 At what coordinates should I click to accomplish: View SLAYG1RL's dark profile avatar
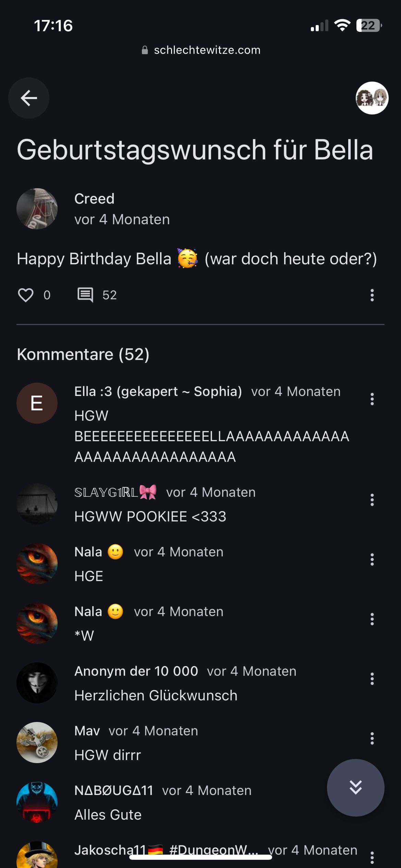37,504
